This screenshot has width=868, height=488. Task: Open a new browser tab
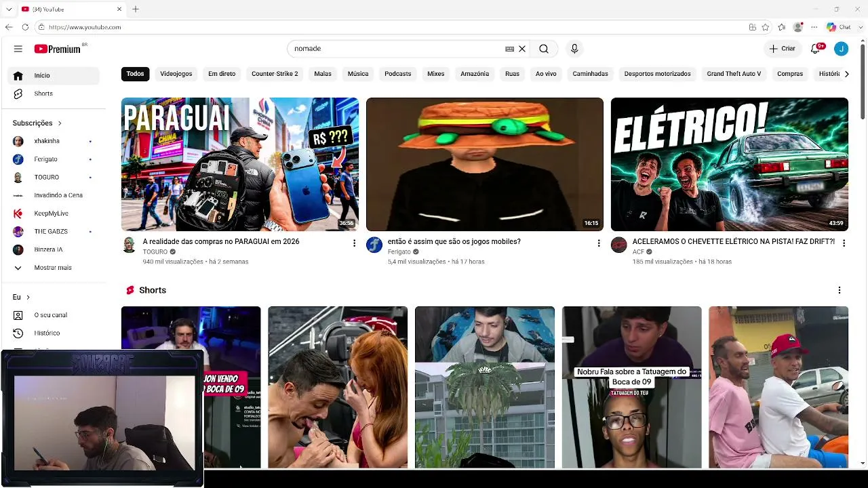[136, 9]
